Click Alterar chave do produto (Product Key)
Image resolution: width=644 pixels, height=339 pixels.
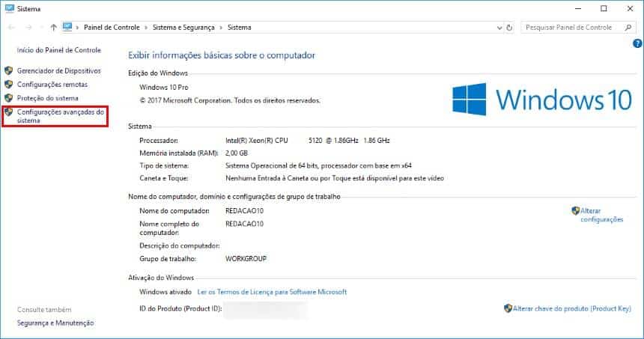pos(571,308)
